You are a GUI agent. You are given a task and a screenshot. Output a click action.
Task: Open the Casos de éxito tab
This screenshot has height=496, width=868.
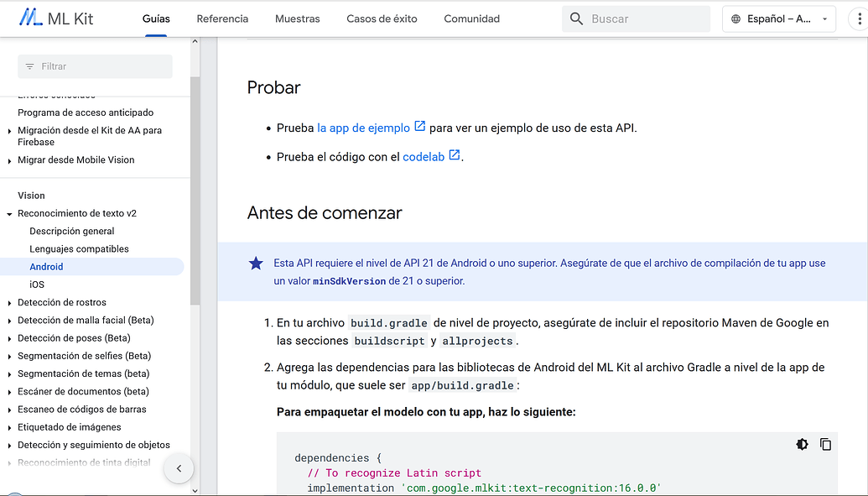(x=382, y=18)
